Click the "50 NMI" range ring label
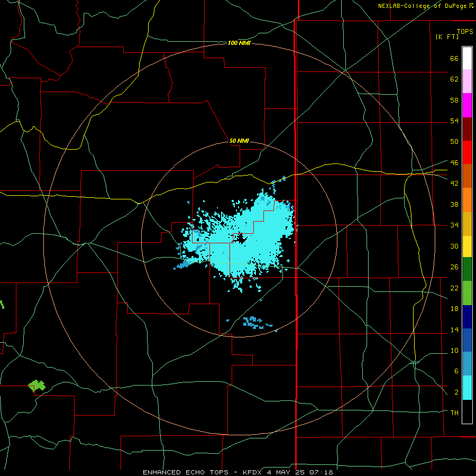The width and height of the screenshot is (476, 476). point(239,141)
